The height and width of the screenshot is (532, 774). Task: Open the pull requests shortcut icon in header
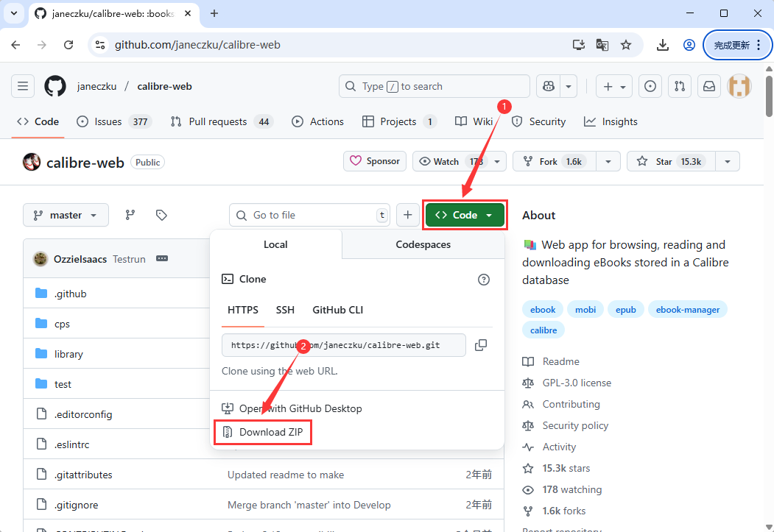tap(680, 86)
